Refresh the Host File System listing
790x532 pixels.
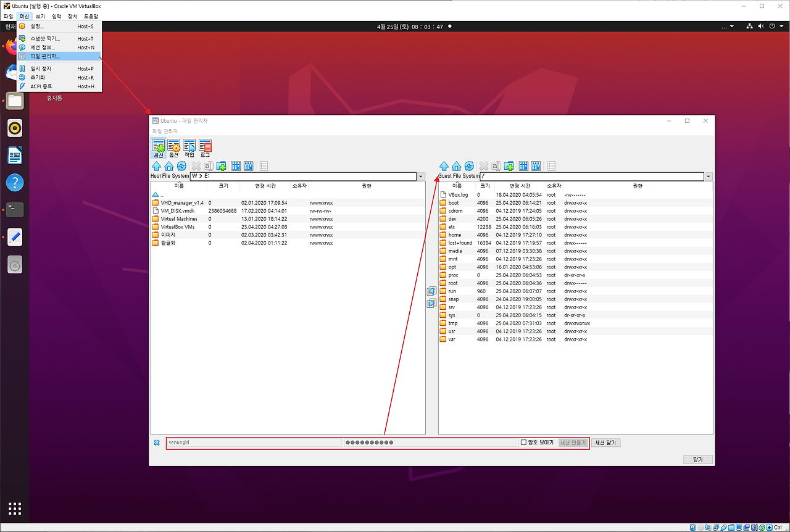point(181,166)
